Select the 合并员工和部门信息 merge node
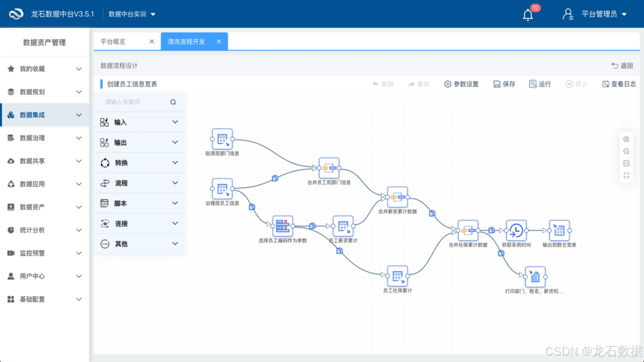The height and width of the screenshot is (362, 644). (329, 168)
